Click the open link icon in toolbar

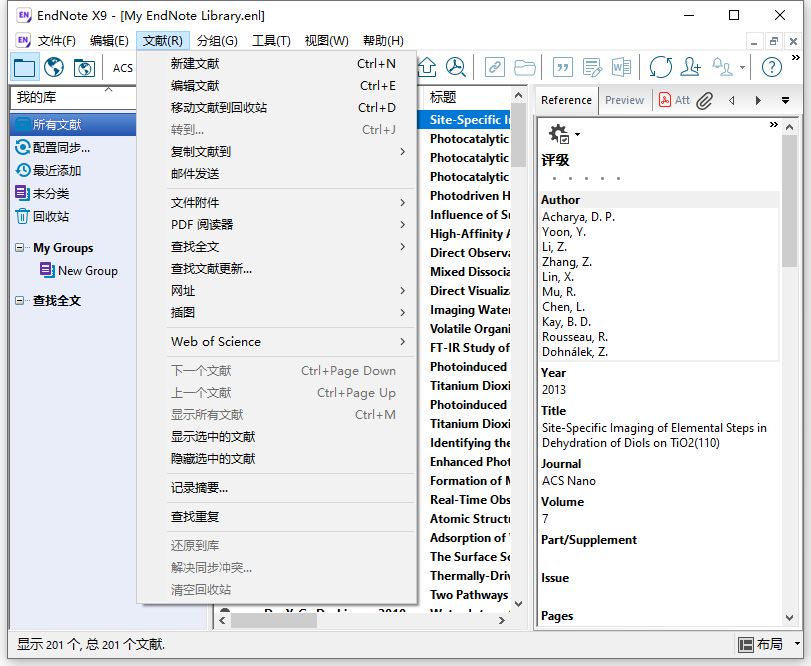[494, 67]
